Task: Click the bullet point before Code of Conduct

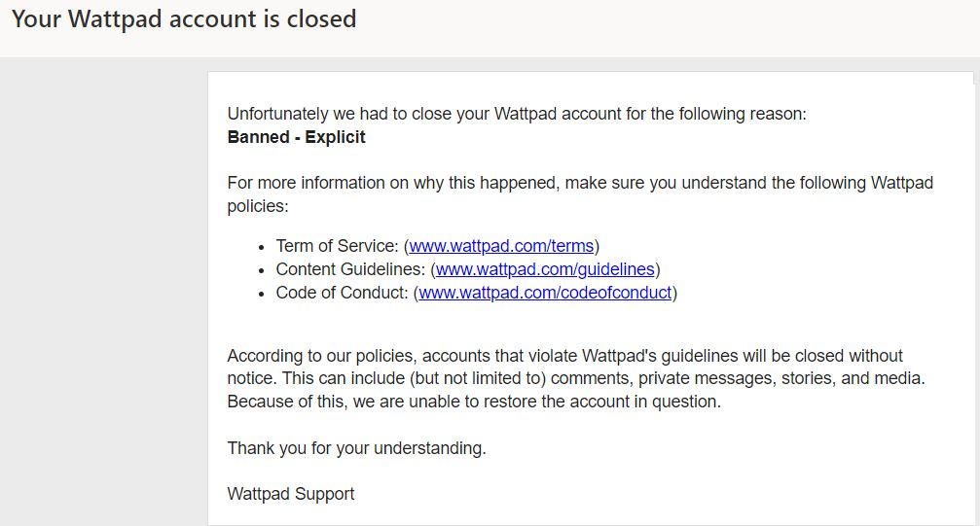Action: (x=262, y=294)
